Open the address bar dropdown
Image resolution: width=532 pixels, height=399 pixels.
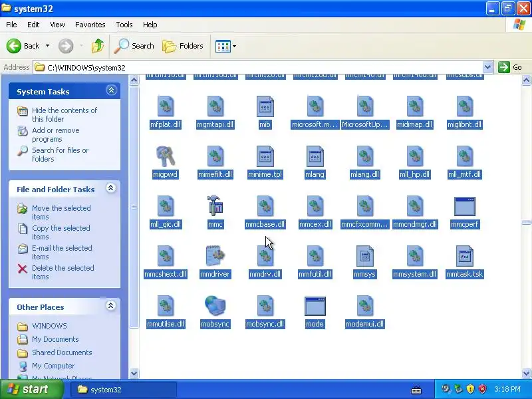[488, 67]
